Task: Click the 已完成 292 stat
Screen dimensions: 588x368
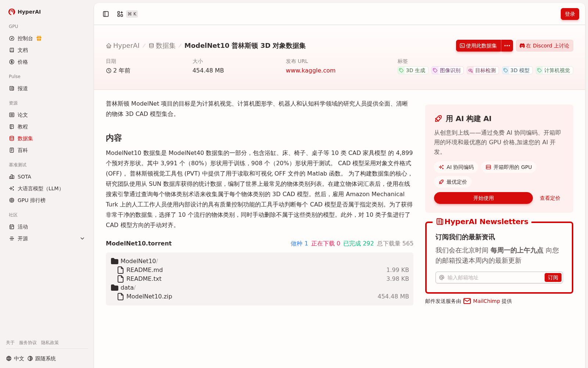Action: coord(358,243)
